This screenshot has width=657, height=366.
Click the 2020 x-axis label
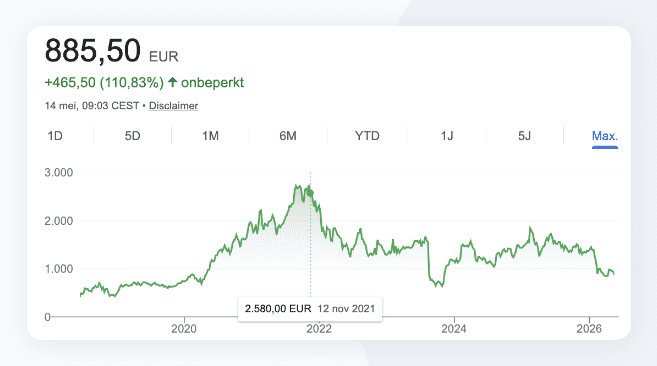pyautogui.click(x=184, y=329)
